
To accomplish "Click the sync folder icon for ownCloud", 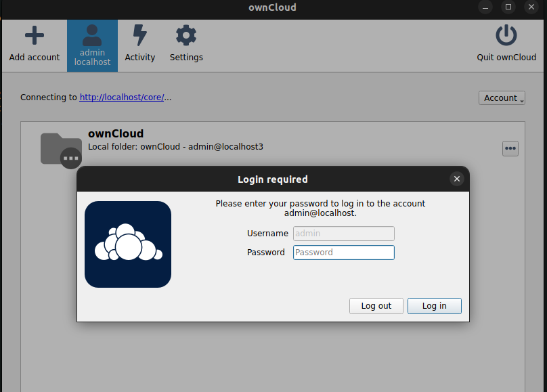I will point(61,147).
